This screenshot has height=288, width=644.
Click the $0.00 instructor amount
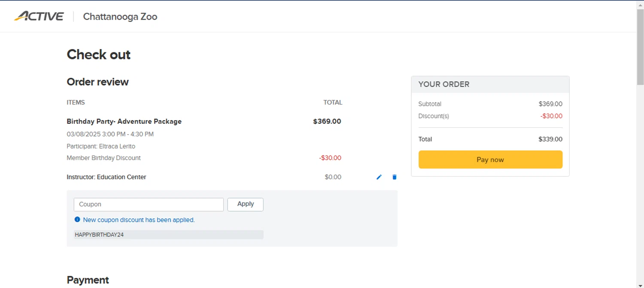click(333, 177)
